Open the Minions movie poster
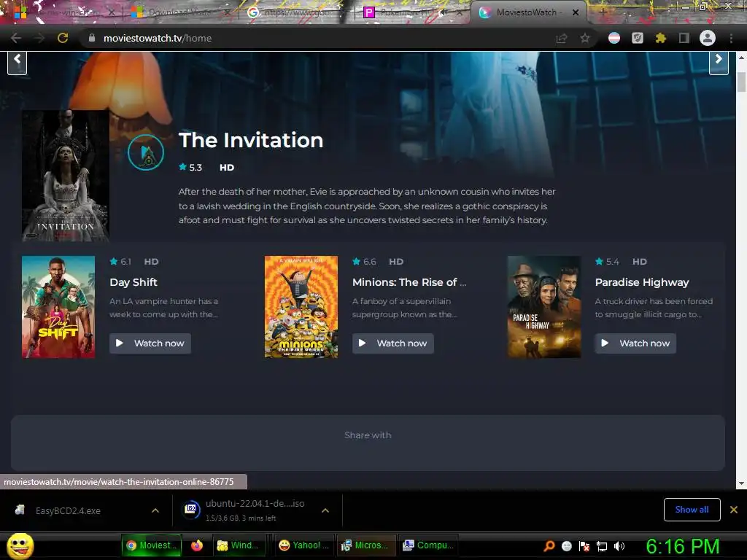The image size is (747, 560). 301,307
